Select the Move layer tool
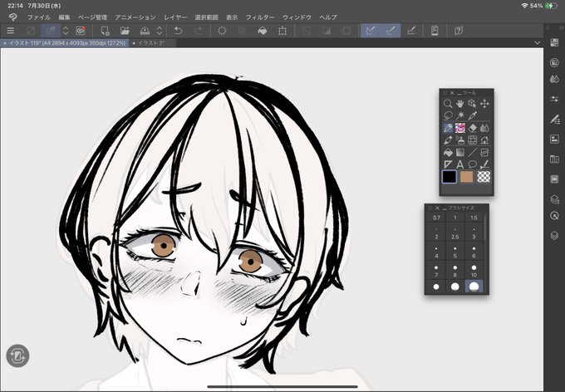Image resolution: width=565 pixels, height=392 pixels. pos(484,104)
